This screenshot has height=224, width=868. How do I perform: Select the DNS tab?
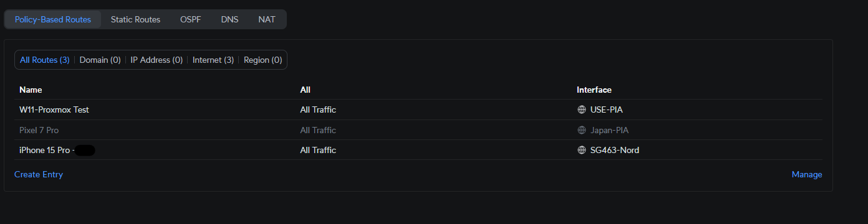point(229,19)
